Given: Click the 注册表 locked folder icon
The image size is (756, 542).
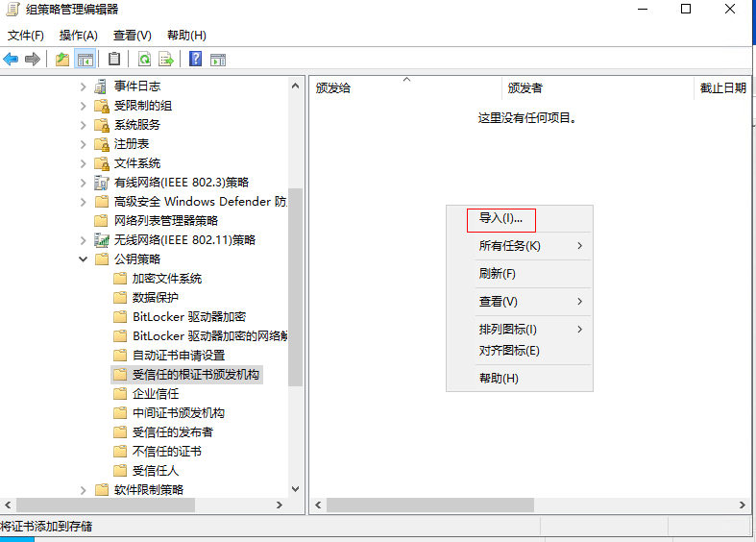Looking at the screenshot, I should [102, 144].
